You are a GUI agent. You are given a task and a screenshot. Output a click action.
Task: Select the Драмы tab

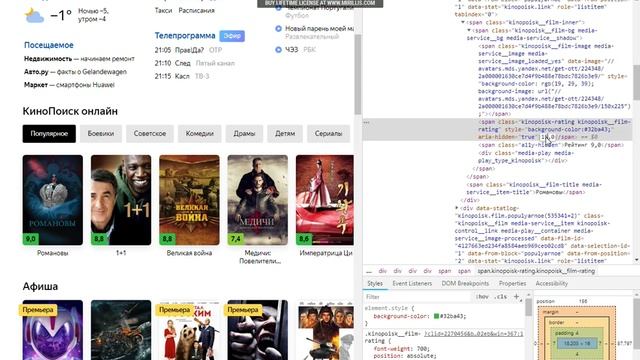point(244,134)
